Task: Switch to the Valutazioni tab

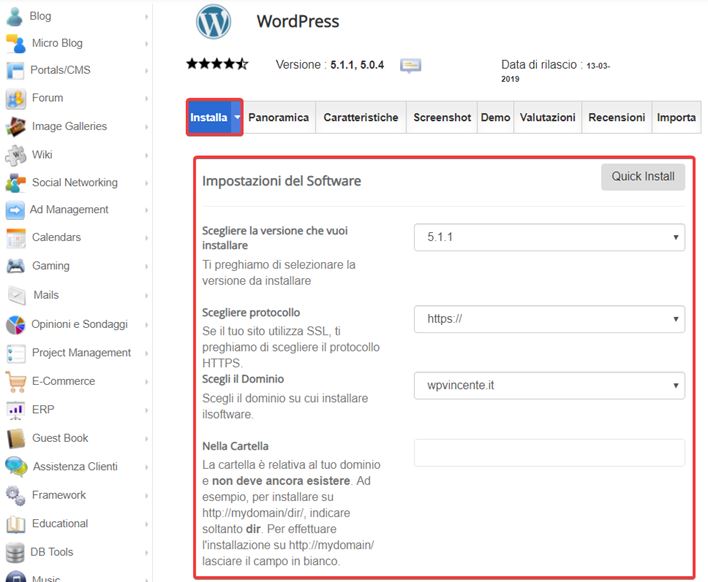Action: click(548, 117)
